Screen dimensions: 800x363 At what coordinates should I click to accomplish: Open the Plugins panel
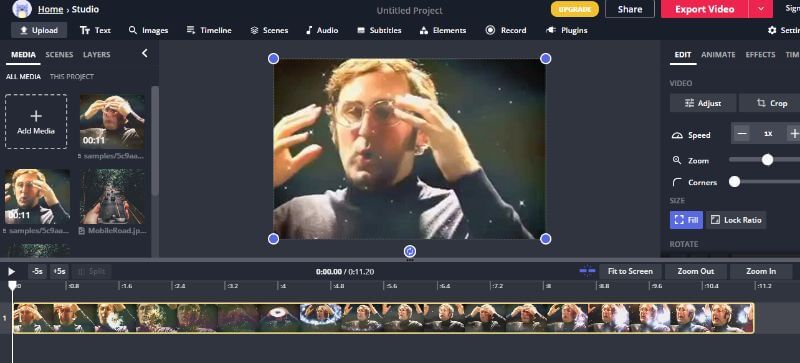coord(566,30)
